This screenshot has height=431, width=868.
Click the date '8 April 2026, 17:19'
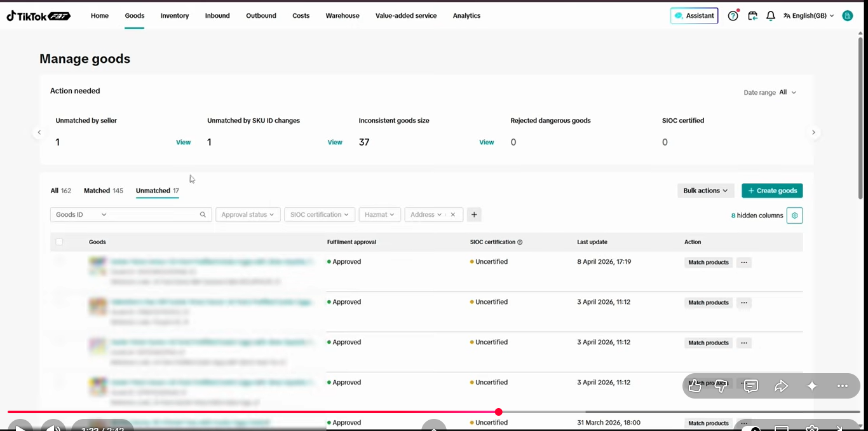point(604,262)
